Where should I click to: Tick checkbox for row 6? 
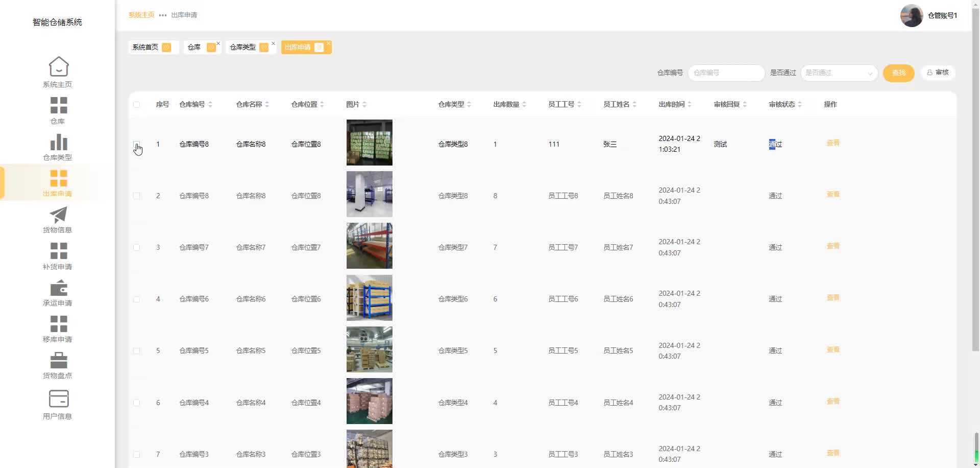point(136,403)
